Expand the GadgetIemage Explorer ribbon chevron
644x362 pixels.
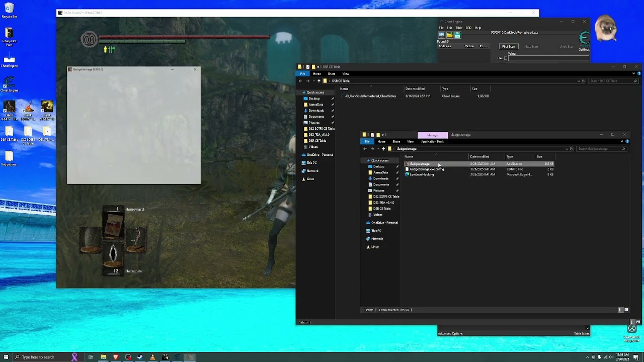pos(621,141)
